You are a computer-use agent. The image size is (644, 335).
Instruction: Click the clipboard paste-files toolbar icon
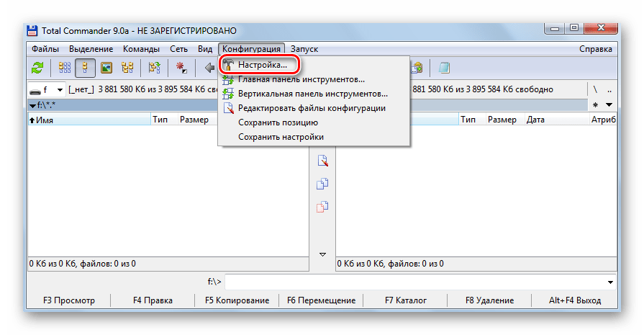pyautogui.click(x=417, y=68)
